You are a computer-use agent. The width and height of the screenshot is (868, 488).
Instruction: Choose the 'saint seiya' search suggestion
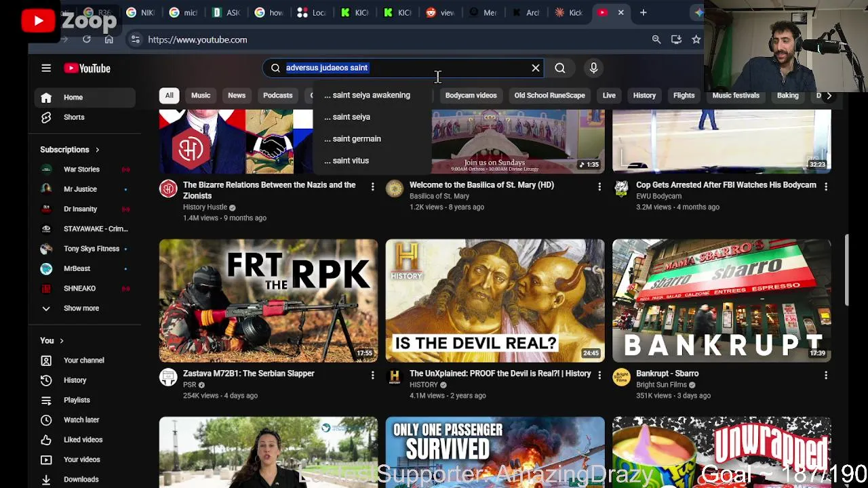pos(372,117)
